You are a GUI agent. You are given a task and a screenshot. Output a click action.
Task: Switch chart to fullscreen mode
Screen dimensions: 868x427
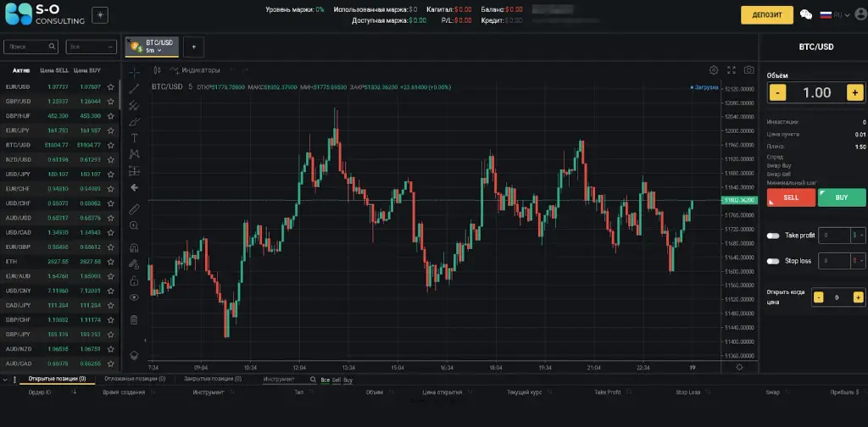732,69
